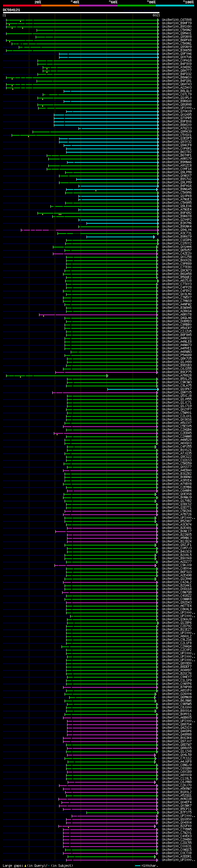The width and height of the screenshot is (197, 868).
Task: Click the white query sequence bar
Action: click(x=81, y=13)
